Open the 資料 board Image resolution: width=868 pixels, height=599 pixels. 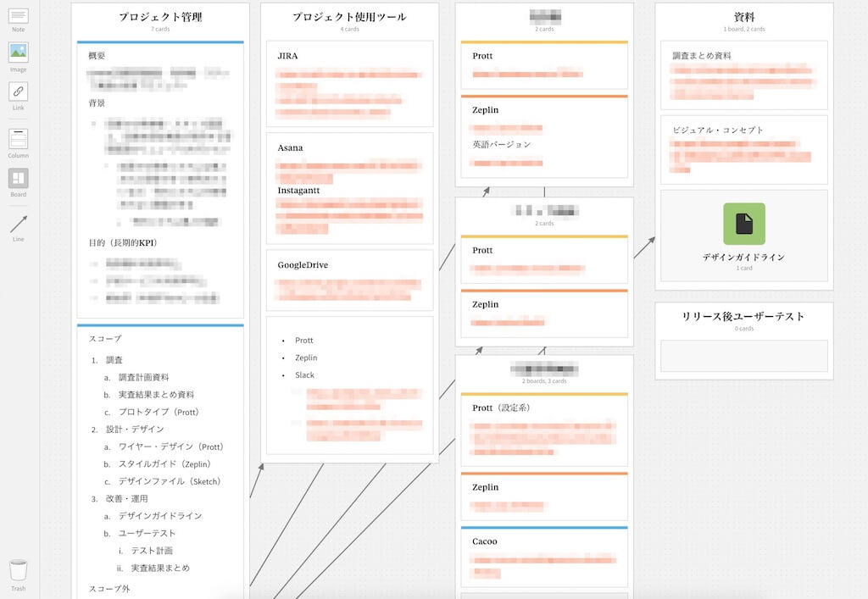pyautogui.click(x=743, y=15)
